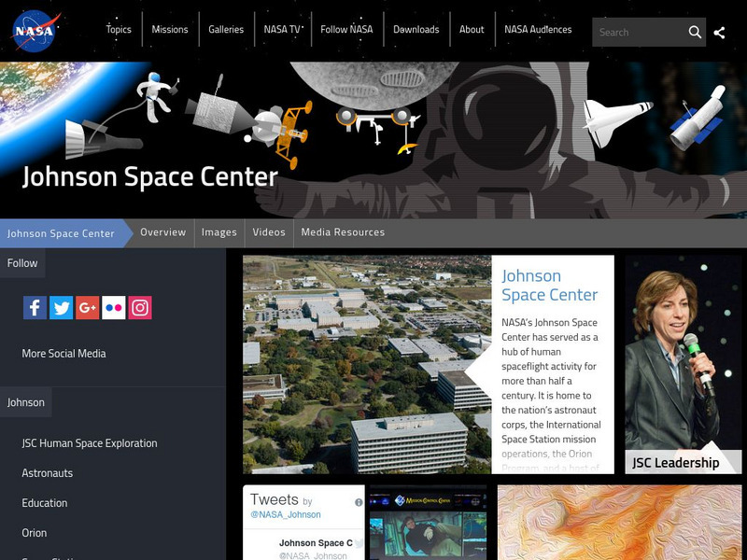Click the search magnifier icon
Image resolution: width=747 pixels, height=560 pixels.
click(695, 33)
